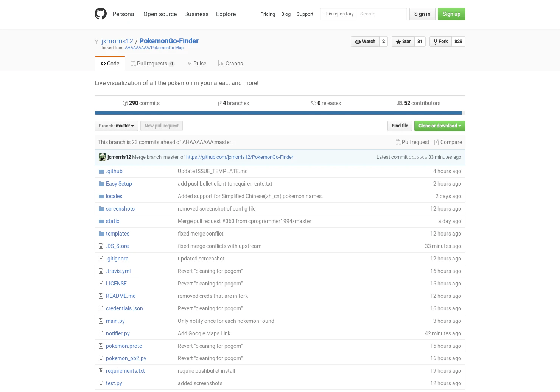The height and width of the screenshot is (392, 560).
Task: Open the Open source menu item
Action: pyautogui.click(x=160, y=14)
